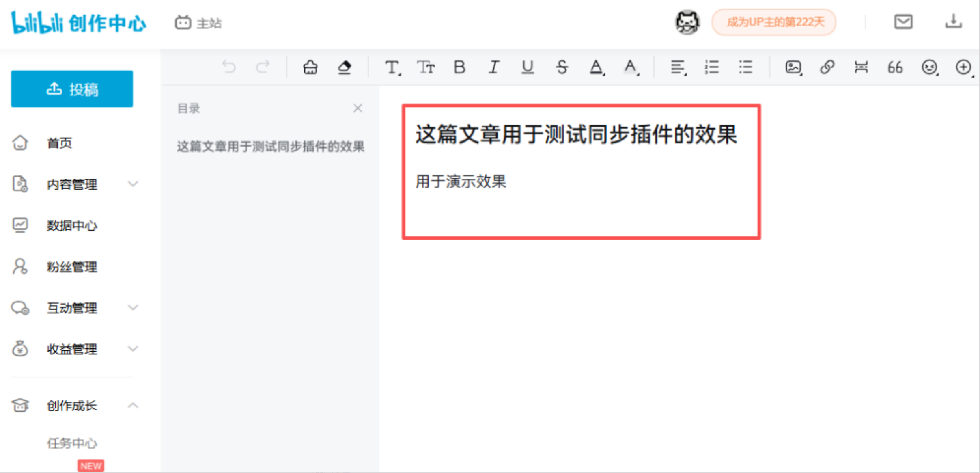Insert a divider line

tap(861, 67)
